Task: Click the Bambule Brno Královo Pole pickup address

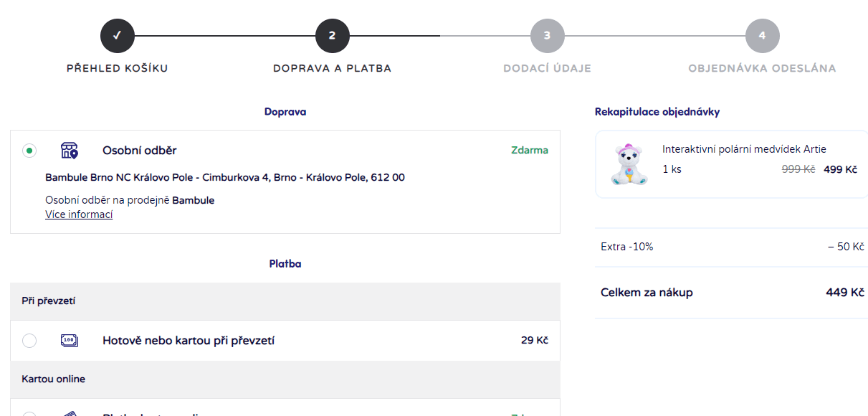Action: [225, 177]
